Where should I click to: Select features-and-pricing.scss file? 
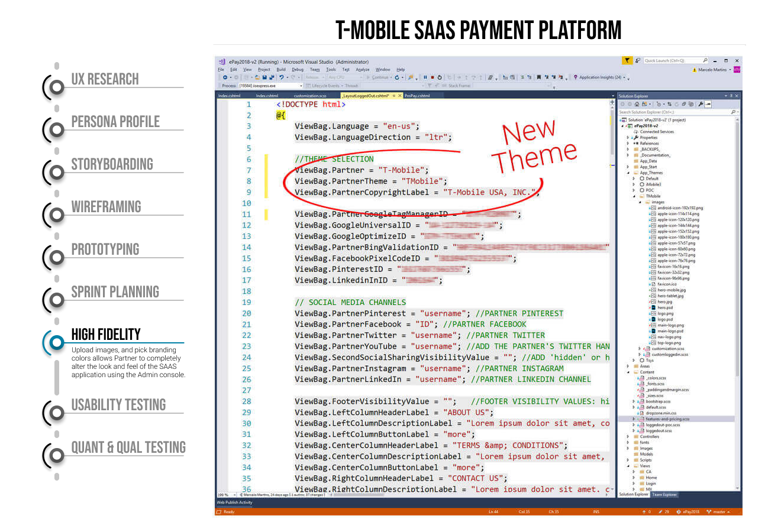coord(667,419)
